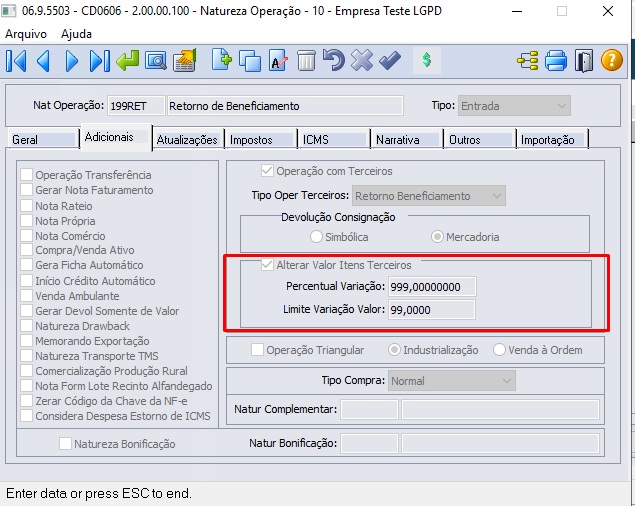Toggle Operação Transferência checkbox
Image resolution: width=635 pixels, height=506 pixels.
pyautogui.click(x=27, y=175)
